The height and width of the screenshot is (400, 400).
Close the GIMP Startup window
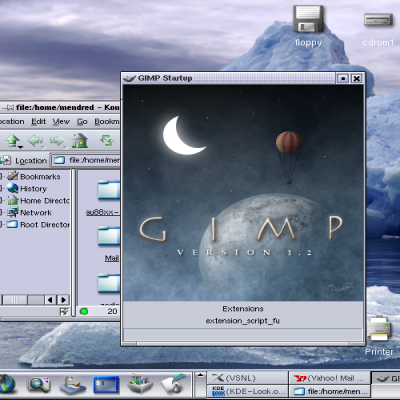click(356, 78)
